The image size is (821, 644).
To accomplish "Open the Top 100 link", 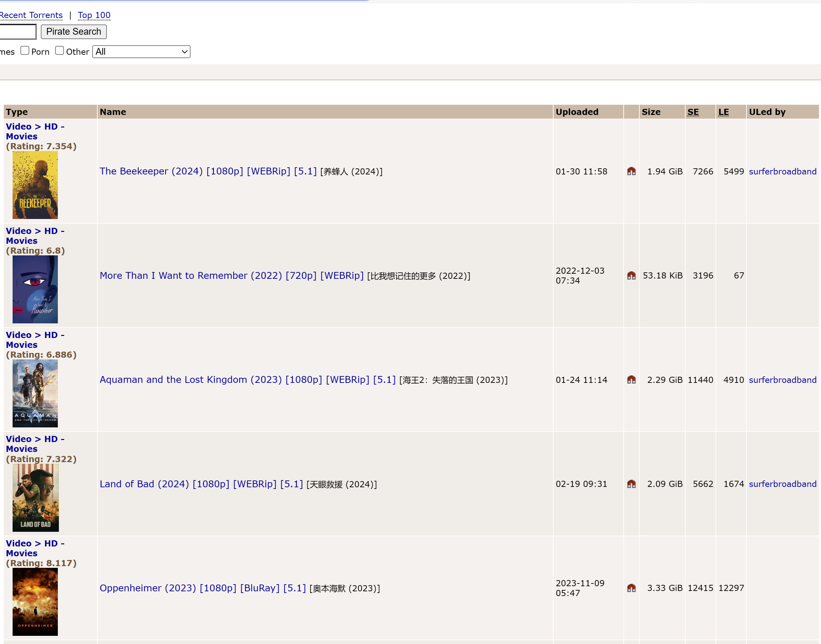I will click(x=94, y=15).
